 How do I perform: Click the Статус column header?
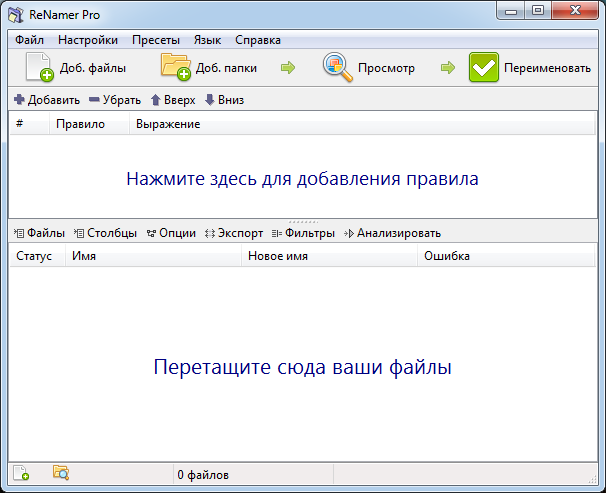[37, 256]
